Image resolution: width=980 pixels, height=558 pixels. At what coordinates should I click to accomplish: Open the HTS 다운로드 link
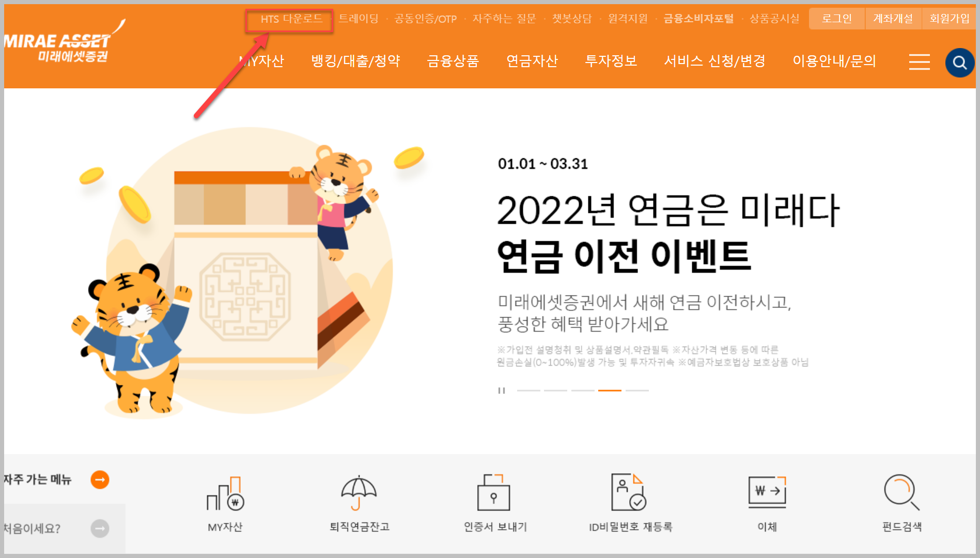tap(291, 19)
